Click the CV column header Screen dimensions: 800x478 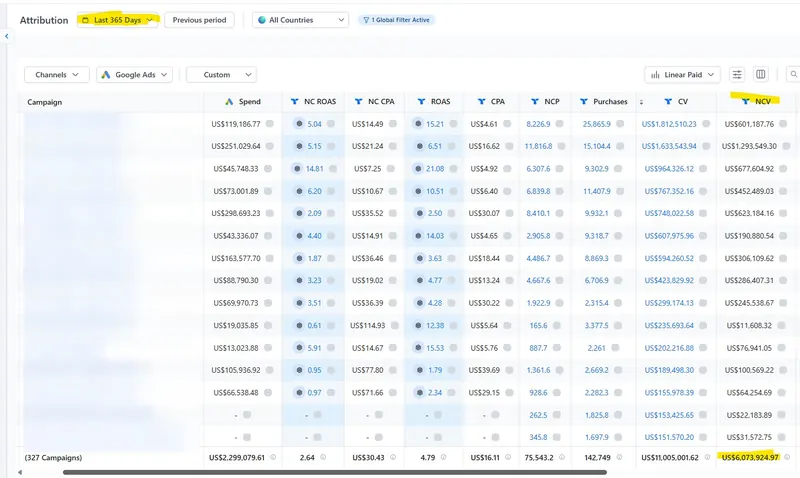(683, 102)
